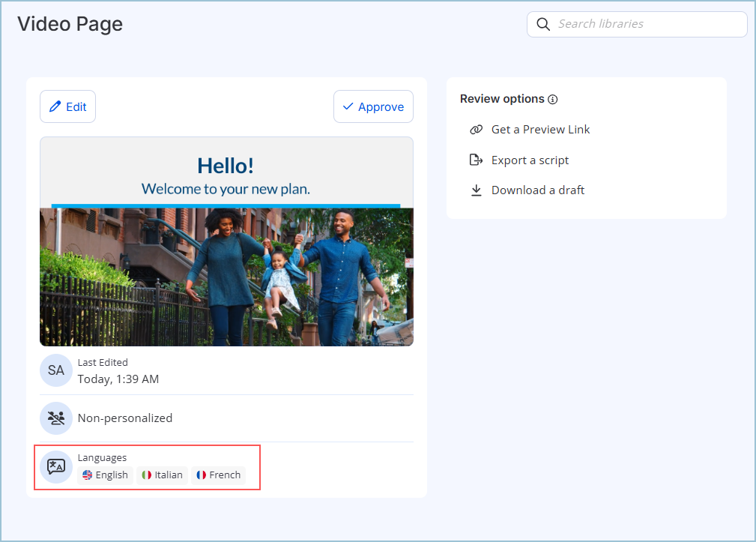Click the checkmark icon in Approve button
The width and height of the screenshot is (756, 542).
click(x=348, y=106)
